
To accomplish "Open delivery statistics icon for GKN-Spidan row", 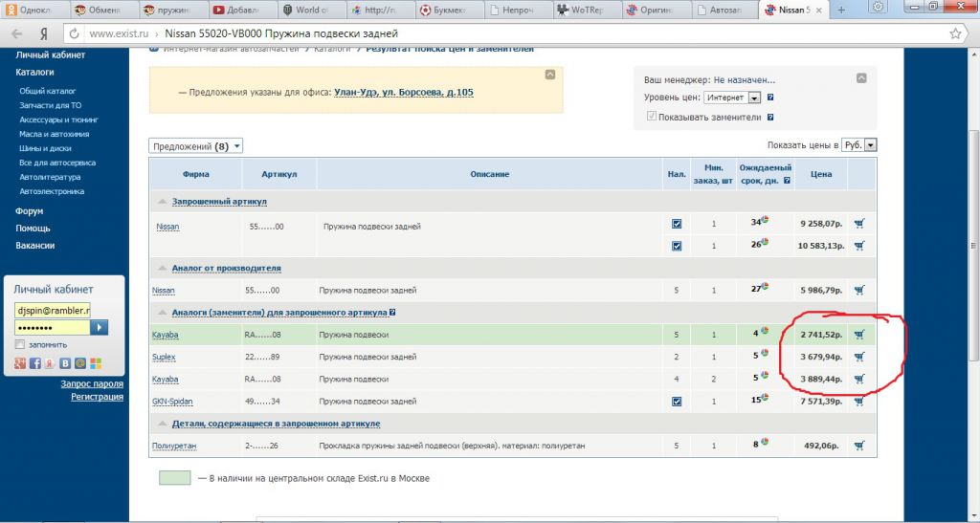I will coord(765,397).
